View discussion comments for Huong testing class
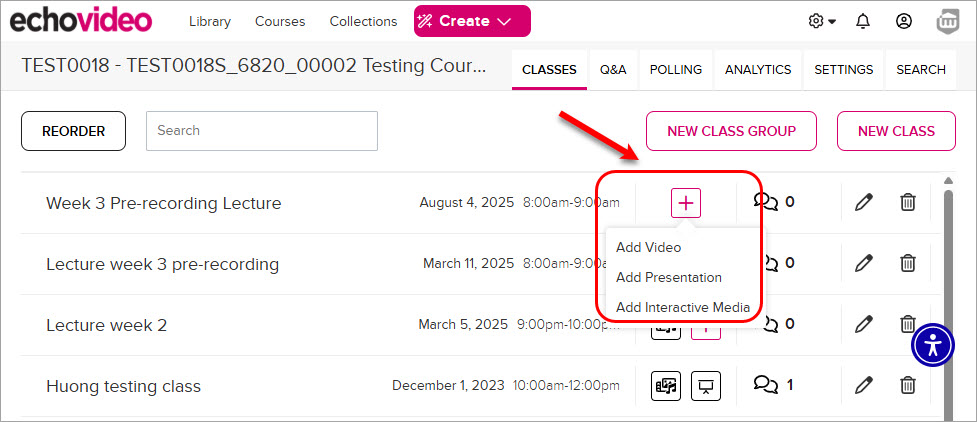The image size is (977, 422). coord(773,385)
